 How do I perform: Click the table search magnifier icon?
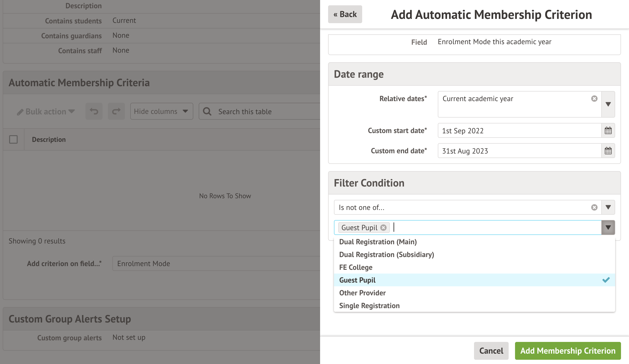click(207, 111)
